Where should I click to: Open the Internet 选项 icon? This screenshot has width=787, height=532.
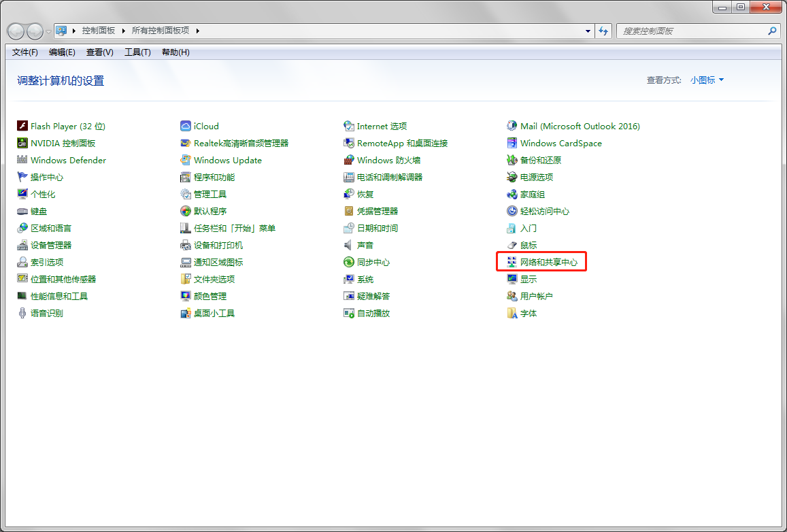tap(349, 126)
